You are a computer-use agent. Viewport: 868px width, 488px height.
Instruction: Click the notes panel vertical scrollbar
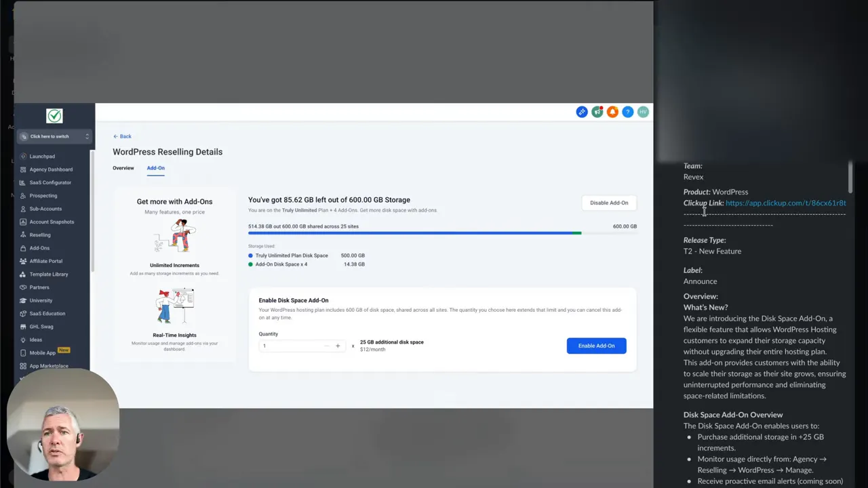pyautogui.click(x=850, y=176)
